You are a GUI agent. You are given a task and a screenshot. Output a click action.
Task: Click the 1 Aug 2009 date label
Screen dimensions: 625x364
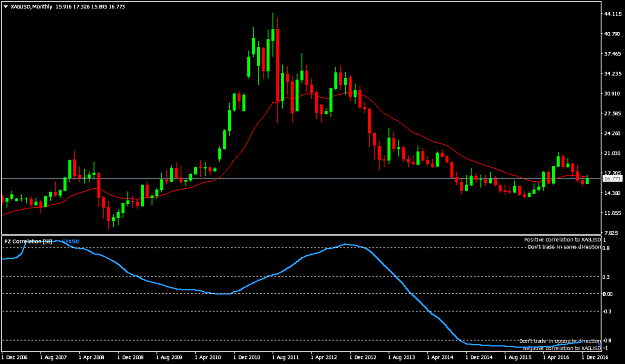pyautogui.click(x=170, y=358)
